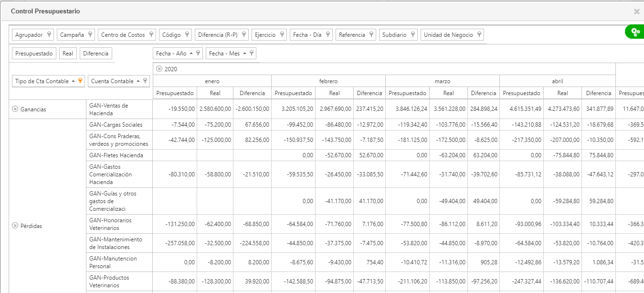
Task: Toggle sort on Fecha - Año field
Action: tap(191, 53)
